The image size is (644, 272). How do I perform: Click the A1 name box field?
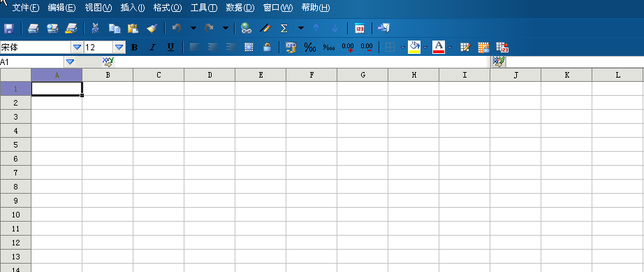(x=32, y=62)
